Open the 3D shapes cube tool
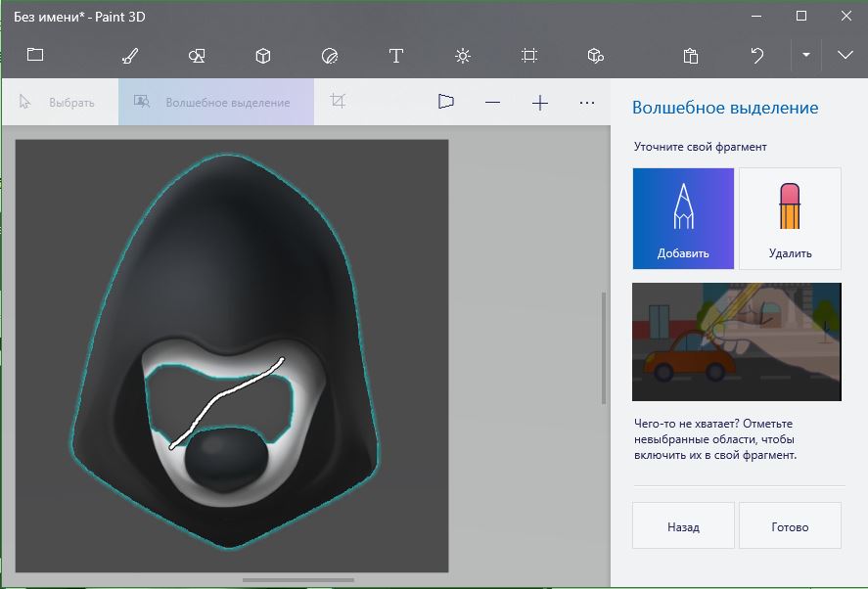Viewport: 868px width, 589px height. 263,56
